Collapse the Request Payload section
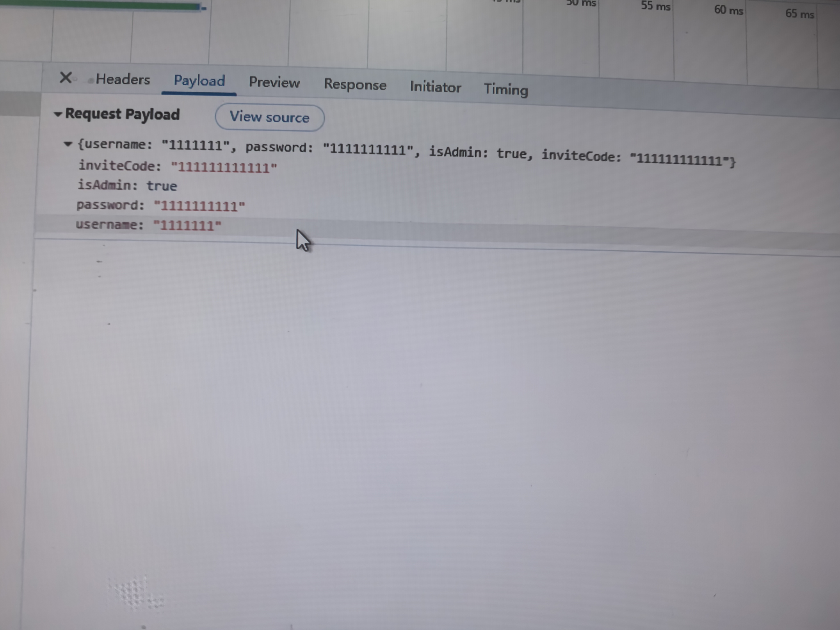Image resolution: width=840 pixels, height=630 pixels. click(58, 114)
